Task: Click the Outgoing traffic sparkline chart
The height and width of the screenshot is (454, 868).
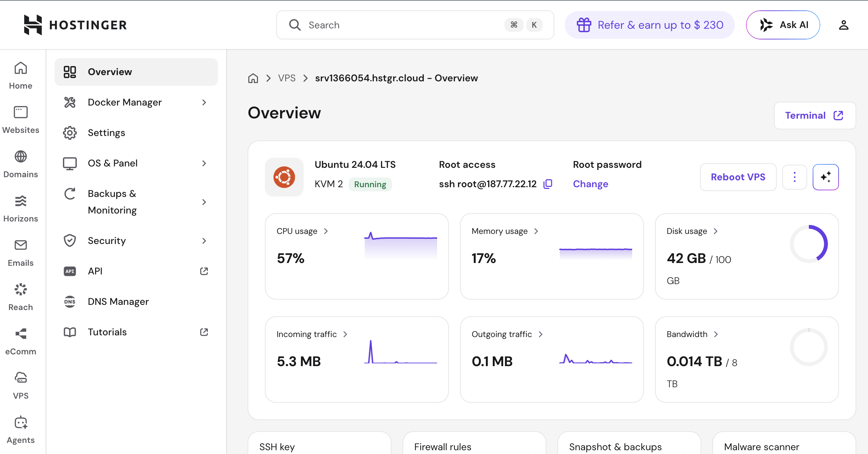Action: point(595,358)
